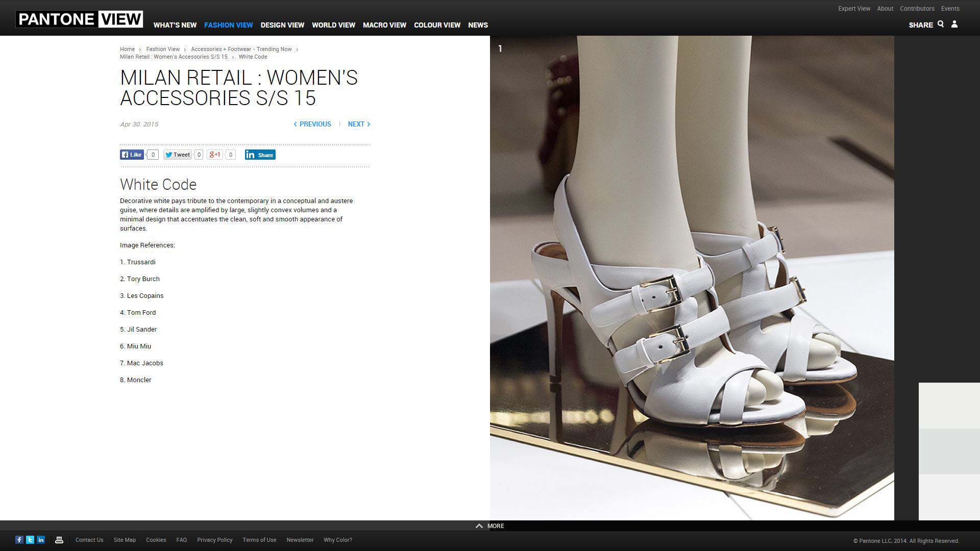
Task: Open Contact Us in footer
Action: (x=89, y=540)
